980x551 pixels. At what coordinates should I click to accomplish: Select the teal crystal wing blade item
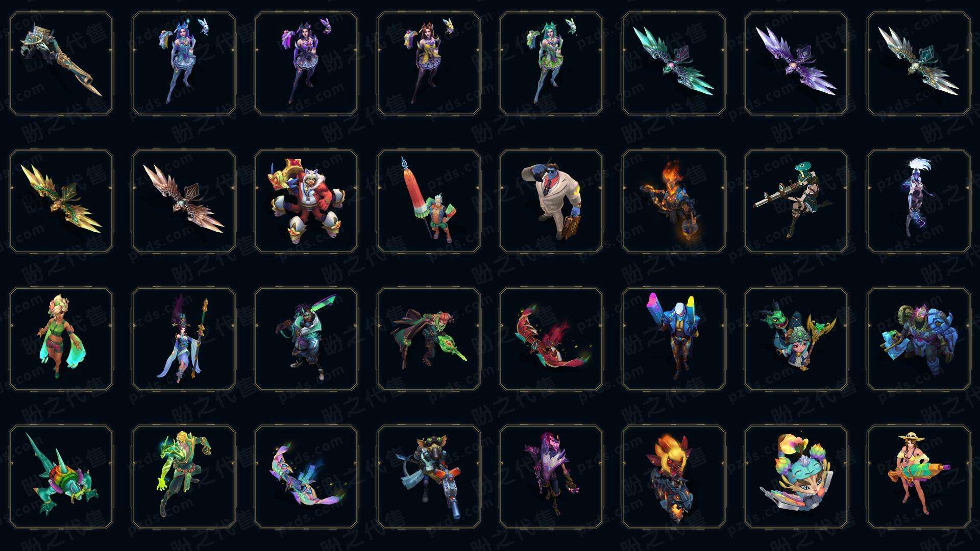coord(674,63)
